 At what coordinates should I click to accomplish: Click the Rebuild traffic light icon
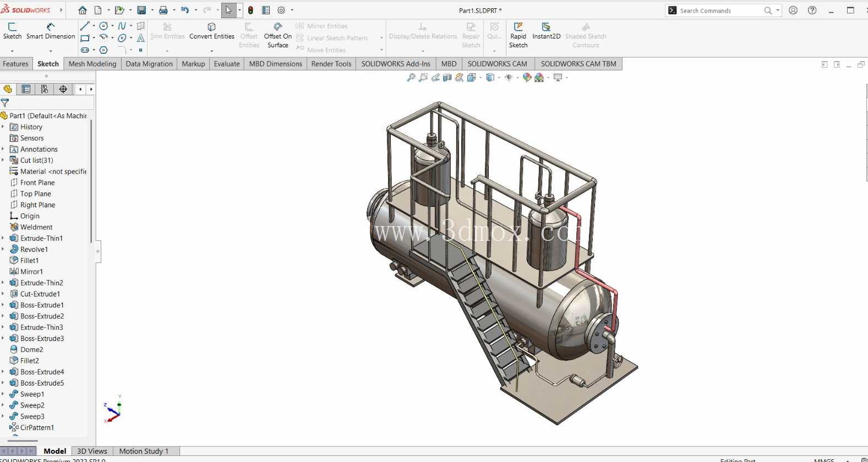tap(250, 10)
